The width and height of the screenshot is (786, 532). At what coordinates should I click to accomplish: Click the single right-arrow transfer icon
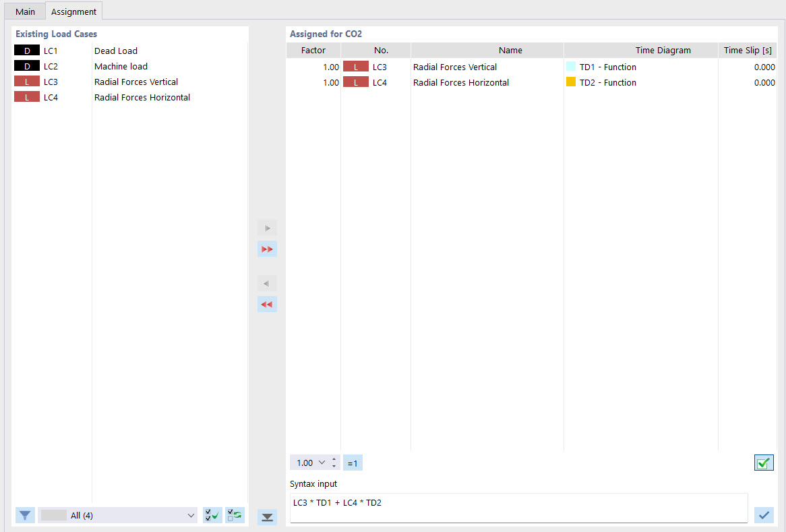pyautogui.click(x=267, y=228)
